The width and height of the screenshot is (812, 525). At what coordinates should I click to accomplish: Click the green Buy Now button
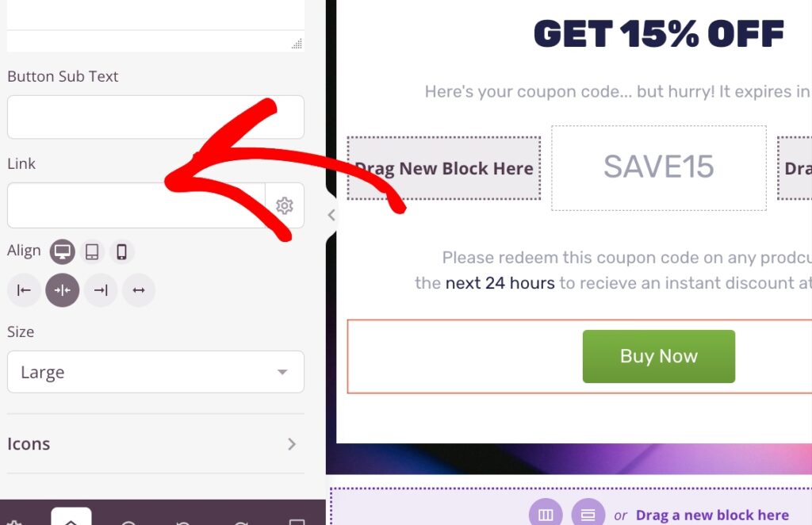coord(658,357)
